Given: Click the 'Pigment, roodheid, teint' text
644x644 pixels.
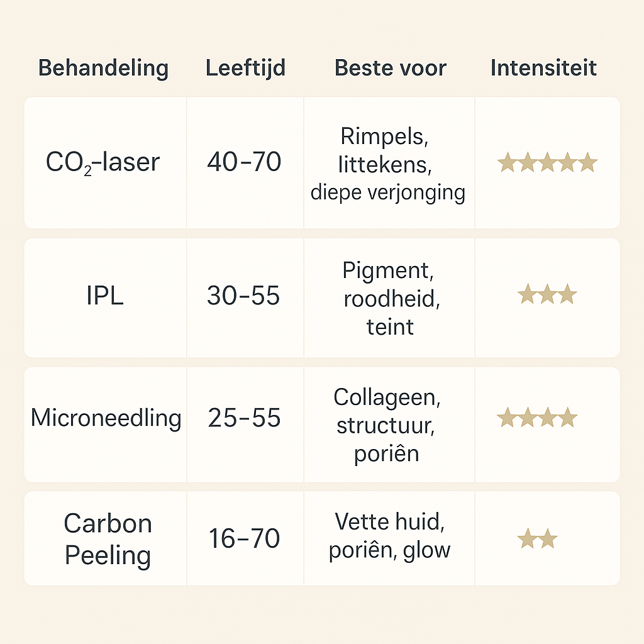Looking at the screenshot, I should tap(390, 298).
